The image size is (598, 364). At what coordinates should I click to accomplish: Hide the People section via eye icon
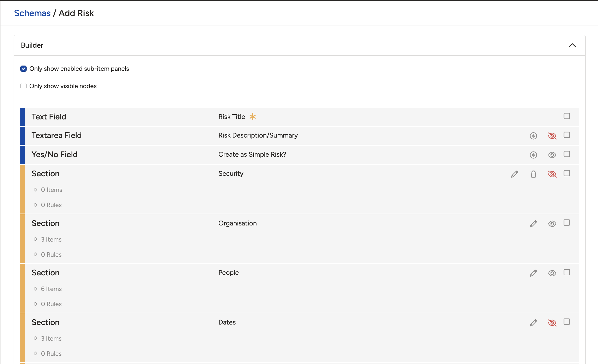552,273
